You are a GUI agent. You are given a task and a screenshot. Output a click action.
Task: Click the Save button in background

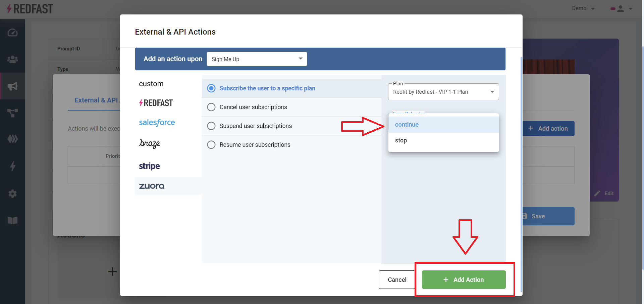548,216
